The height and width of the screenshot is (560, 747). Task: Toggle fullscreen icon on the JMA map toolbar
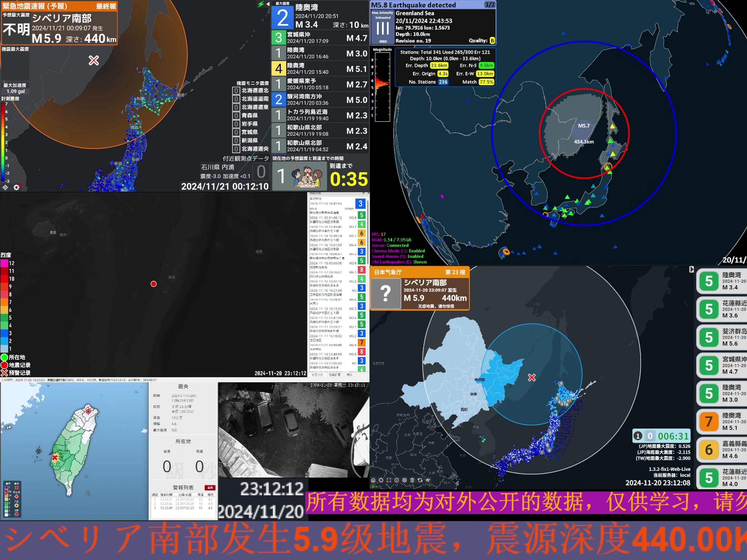[389, 480]
